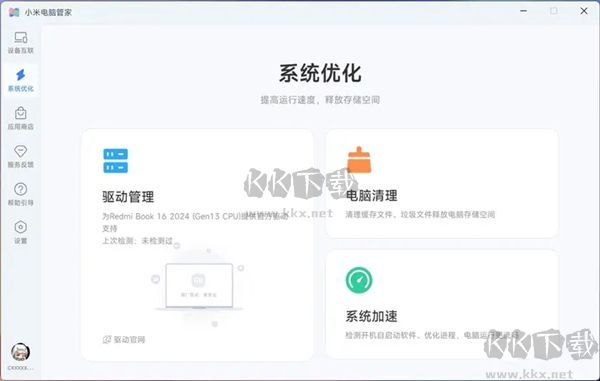Click the 系统优化 page heading

[x=320, y=73]
